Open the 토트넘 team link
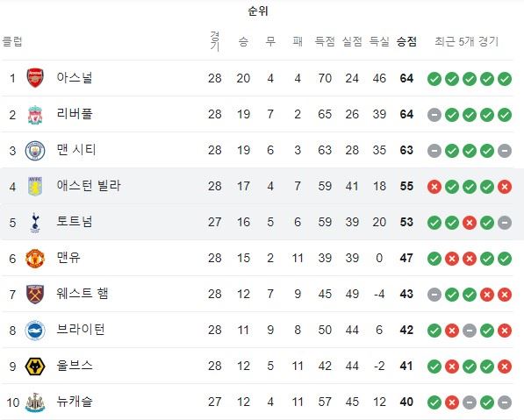The image size is (524, 420). (75, 222)
